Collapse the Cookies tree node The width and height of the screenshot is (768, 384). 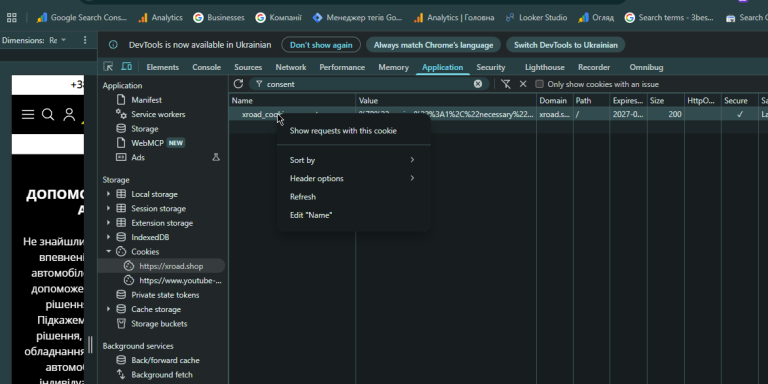pos(108,251)
